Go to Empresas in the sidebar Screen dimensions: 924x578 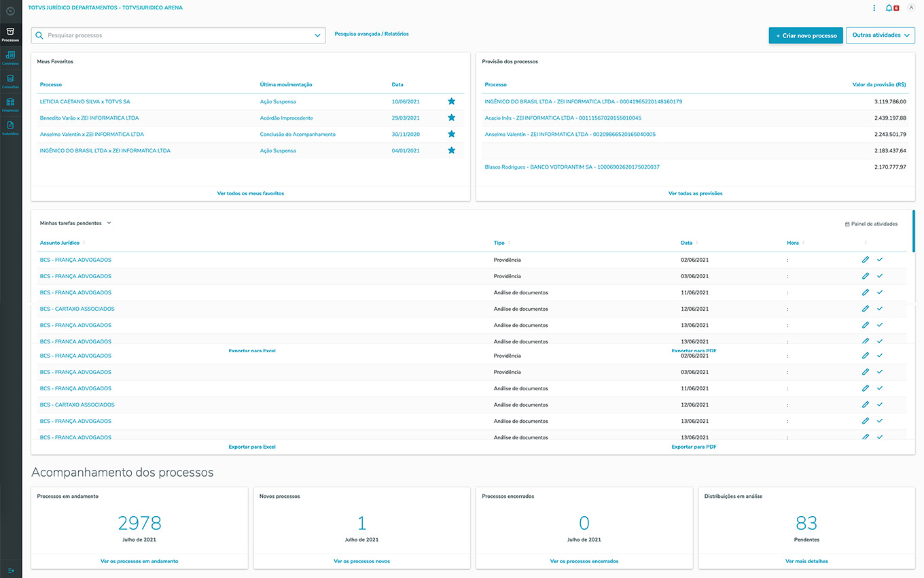[x=10, y=104]
